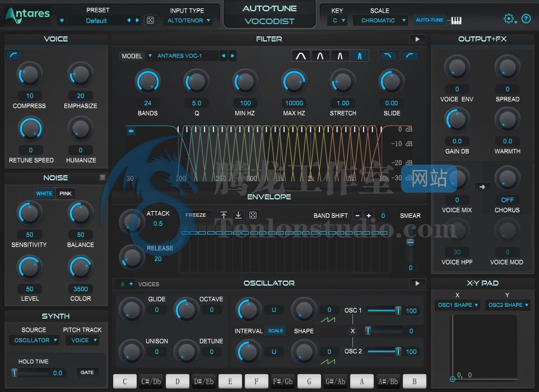
Task: Click the X-Y pad area
Action: click(x=484, y=347)
